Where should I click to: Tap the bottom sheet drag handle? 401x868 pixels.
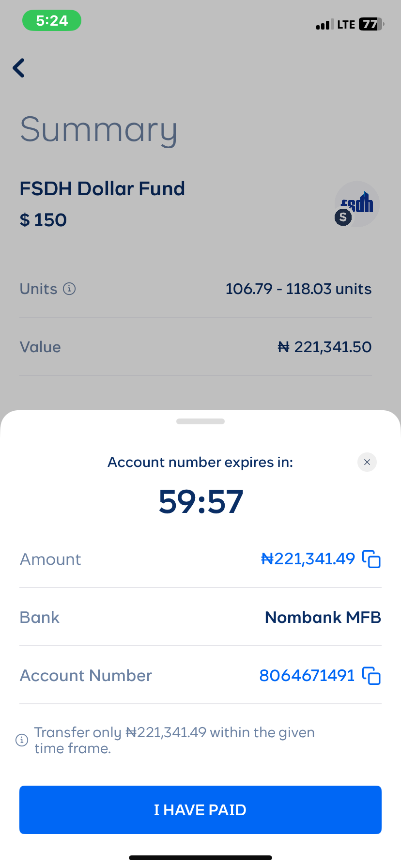200,421
